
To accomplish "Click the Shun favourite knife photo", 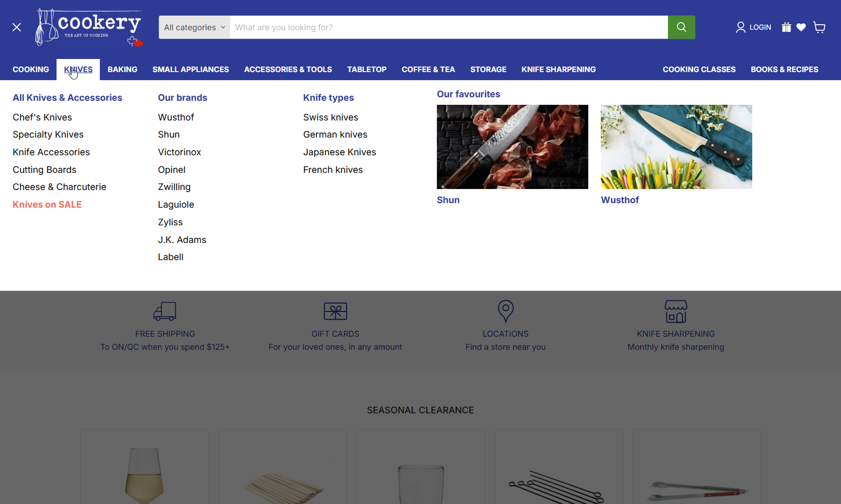I will (513, 147).
